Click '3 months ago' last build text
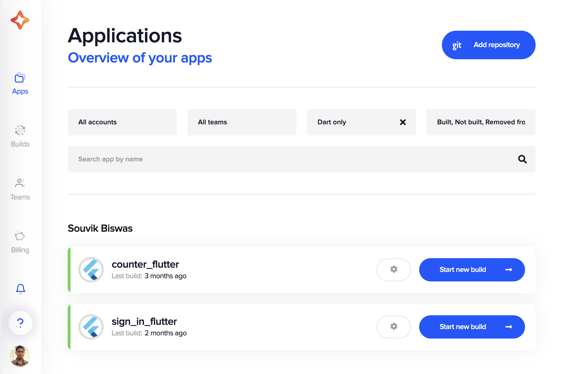The width and height of the screenshot is (588, 374). coord(165,276)
